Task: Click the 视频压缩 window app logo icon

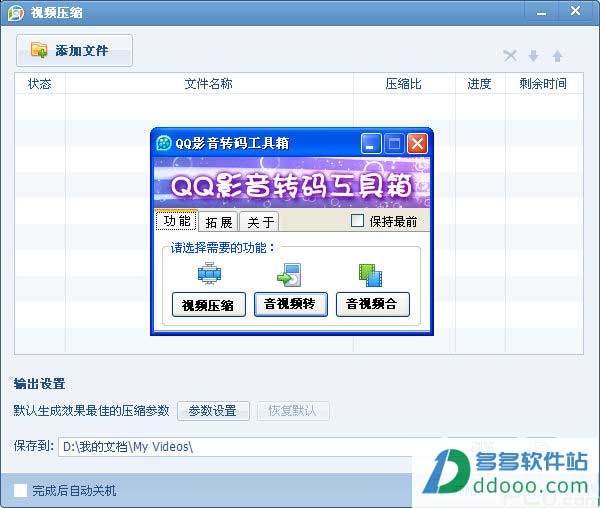Action: tap(16, 13)
